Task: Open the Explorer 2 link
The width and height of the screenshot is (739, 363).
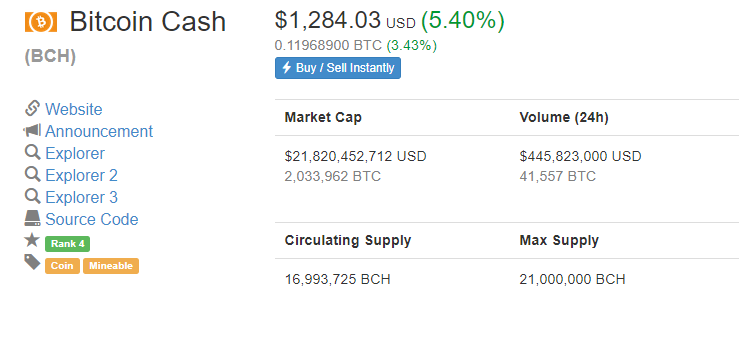Action: click(81, 175)
